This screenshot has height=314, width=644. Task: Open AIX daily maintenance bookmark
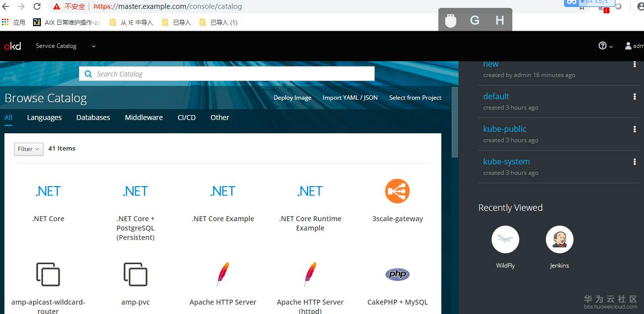click(66, 22)
